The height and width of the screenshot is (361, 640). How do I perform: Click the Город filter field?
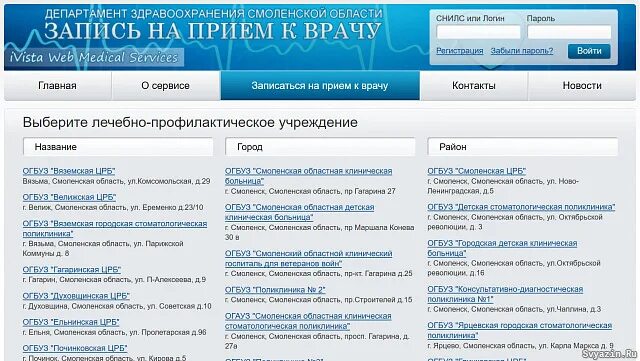(x=320, y=147)
